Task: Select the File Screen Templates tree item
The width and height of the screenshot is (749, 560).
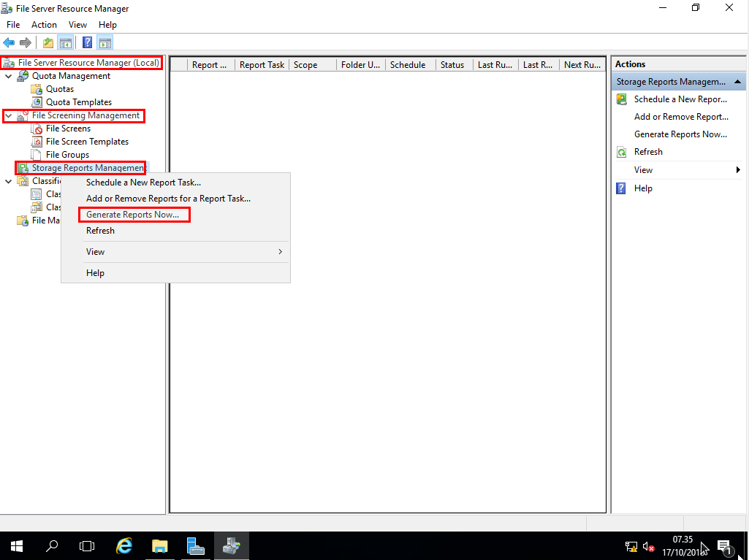Action: [x=87, y=142]
